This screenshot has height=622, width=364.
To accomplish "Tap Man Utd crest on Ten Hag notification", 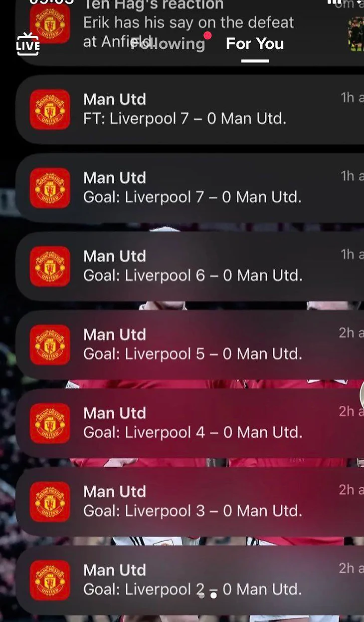I will 50,23.
